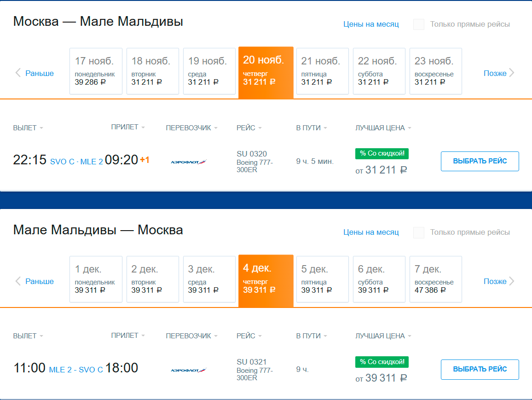
Task: Click green discount badge on return flight
Action: click(x=382, y=362)
